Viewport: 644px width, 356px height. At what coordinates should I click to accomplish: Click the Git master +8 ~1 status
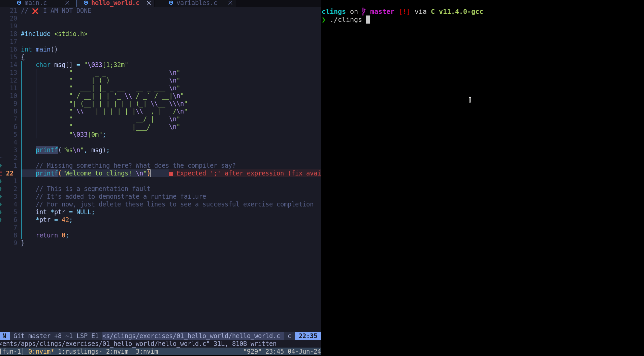(43, 336)
